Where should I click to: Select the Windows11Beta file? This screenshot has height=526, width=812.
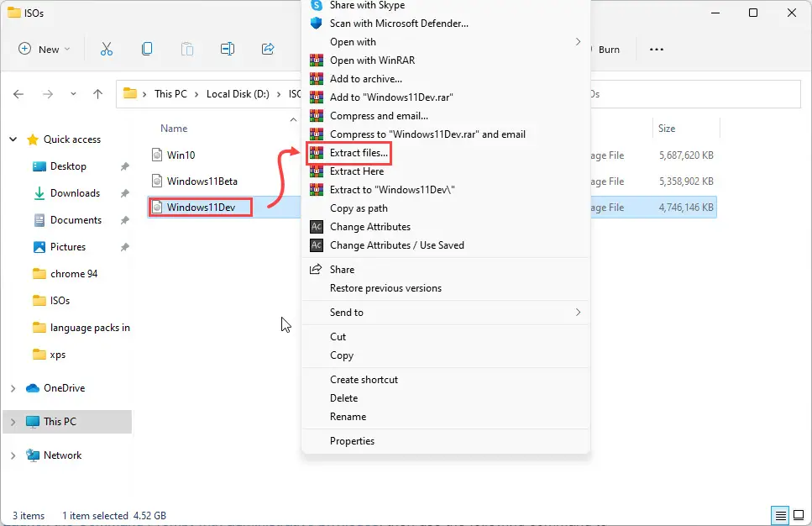202,181
